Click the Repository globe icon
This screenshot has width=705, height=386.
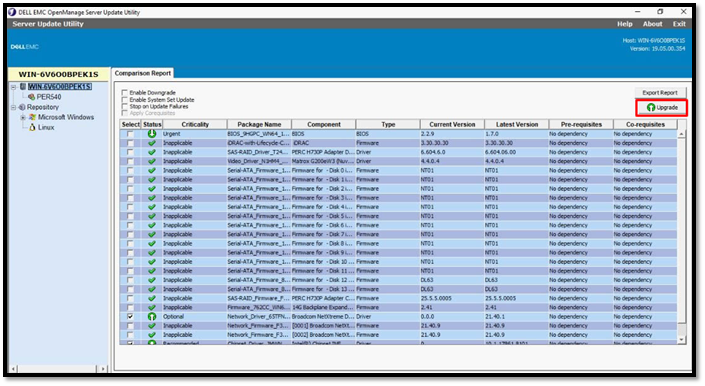coord(22,107)
